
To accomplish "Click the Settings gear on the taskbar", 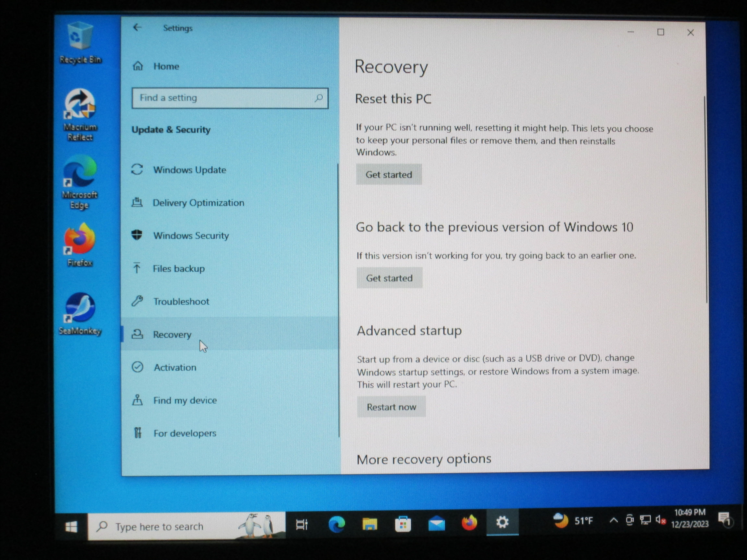I will pyautogui.click(x=502, y=523).
